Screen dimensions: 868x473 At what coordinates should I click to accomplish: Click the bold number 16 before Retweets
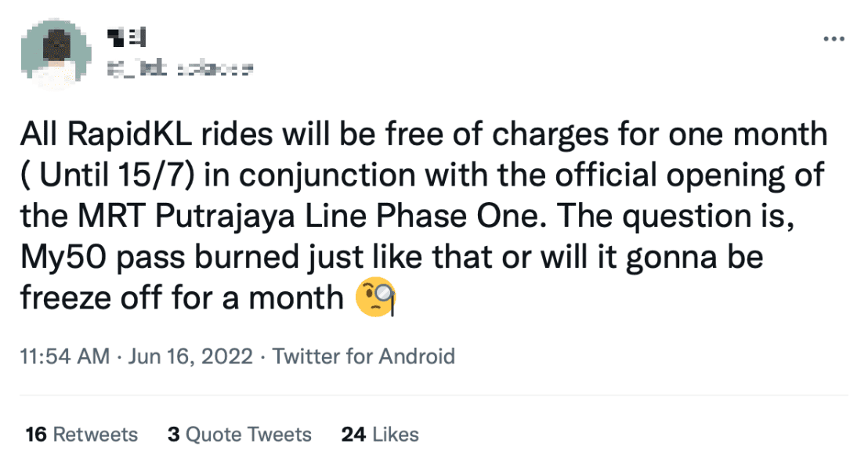(36, 435)
